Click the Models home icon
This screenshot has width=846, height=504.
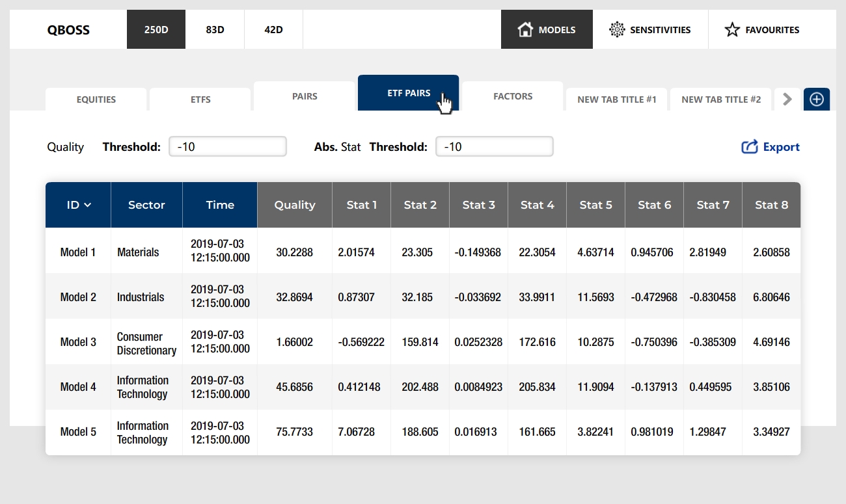(x=525, y=29)
